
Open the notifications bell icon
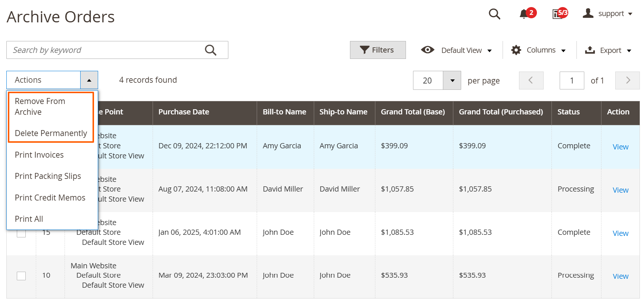524,14
